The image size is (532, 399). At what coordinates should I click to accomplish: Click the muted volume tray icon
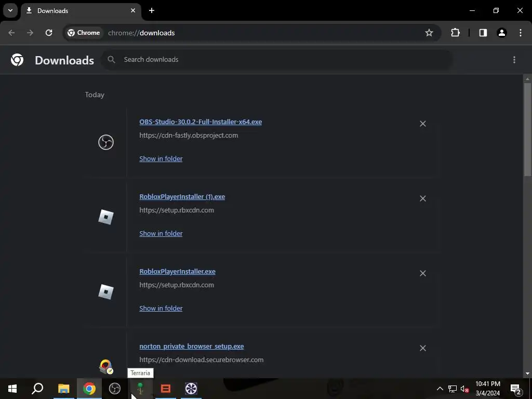(464, 389)
